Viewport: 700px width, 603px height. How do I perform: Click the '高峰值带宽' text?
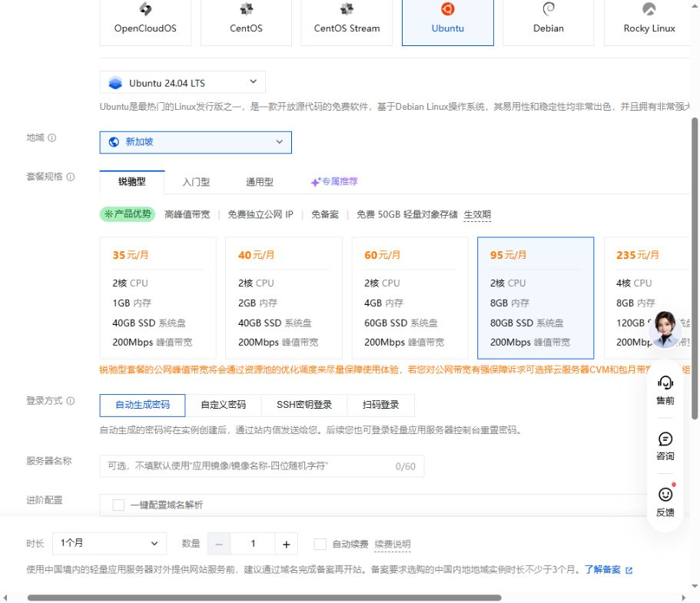[187, 214]
